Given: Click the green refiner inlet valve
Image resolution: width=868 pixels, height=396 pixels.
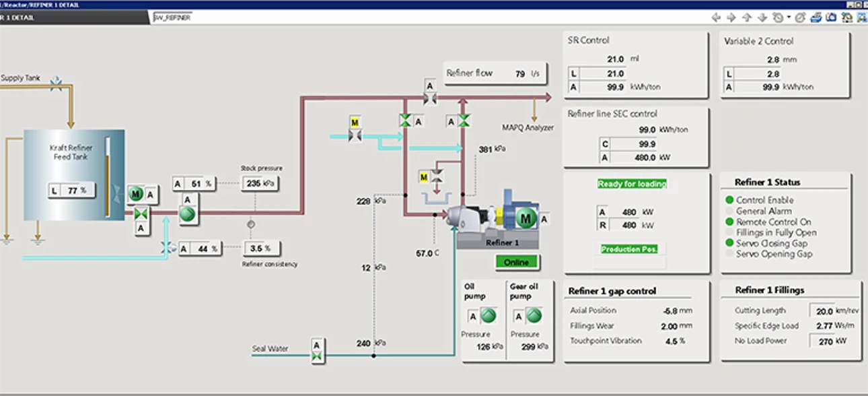Looking at the screenshot, I should coord(405,121).
